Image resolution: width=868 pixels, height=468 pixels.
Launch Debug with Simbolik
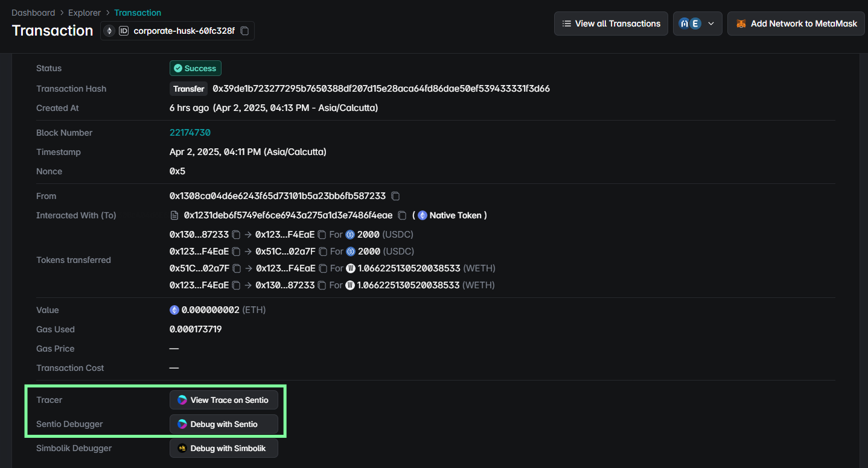pyautogui.click(x=223, y=448)
